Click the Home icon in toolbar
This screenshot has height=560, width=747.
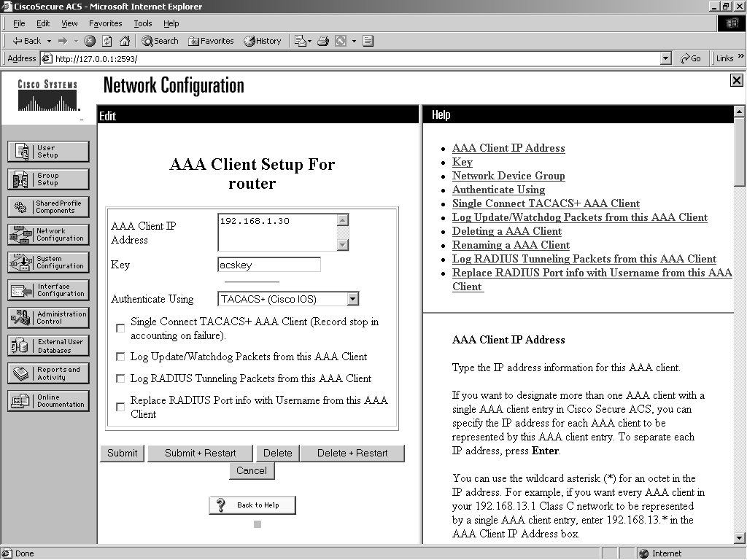125,41
